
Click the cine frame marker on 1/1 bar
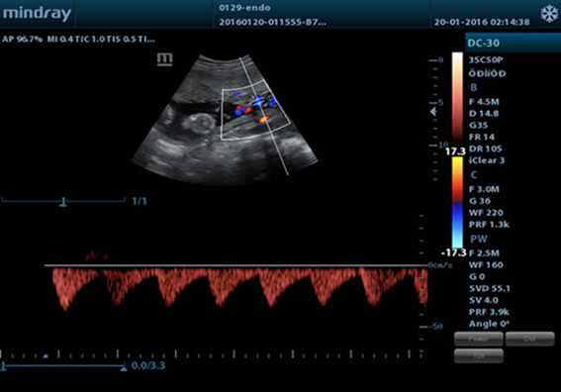tap(63, 203)
